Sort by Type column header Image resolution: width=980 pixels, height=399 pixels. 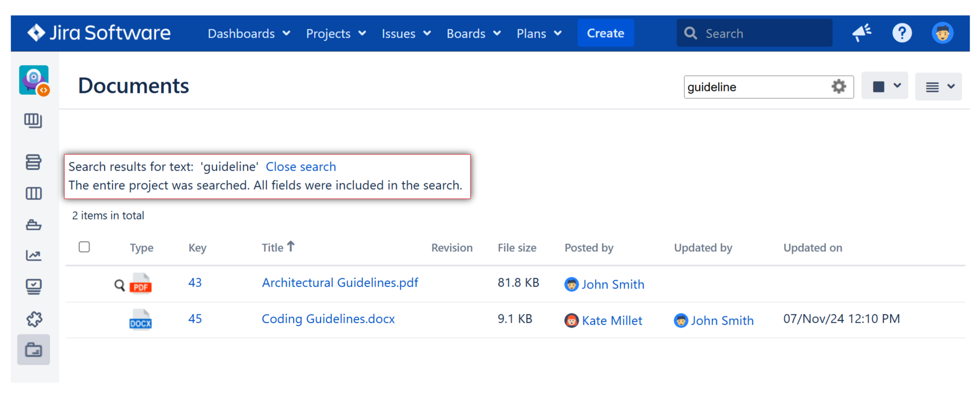coord(142,248)
